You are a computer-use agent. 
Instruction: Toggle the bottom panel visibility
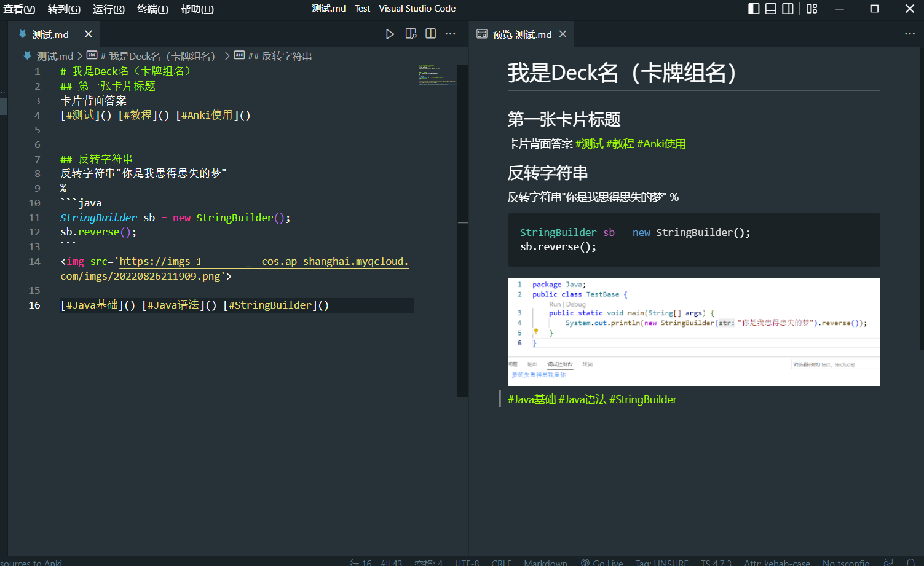point(770,9)
